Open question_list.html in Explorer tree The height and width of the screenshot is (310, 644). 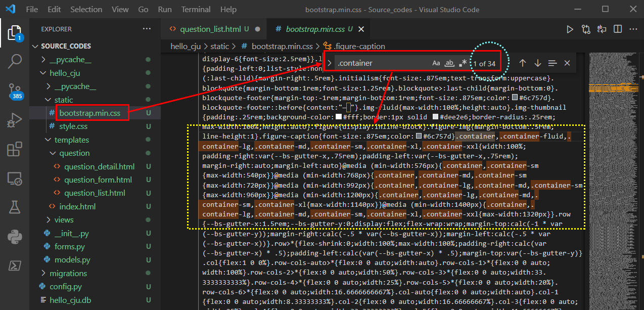pyautogui.click(x=95, y=193)
